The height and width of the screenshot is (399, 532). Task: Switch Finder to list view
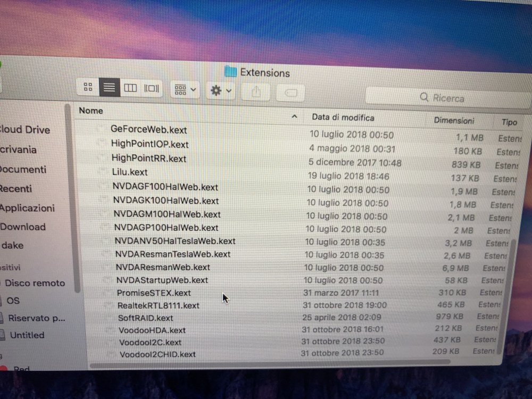coord(109,88)
